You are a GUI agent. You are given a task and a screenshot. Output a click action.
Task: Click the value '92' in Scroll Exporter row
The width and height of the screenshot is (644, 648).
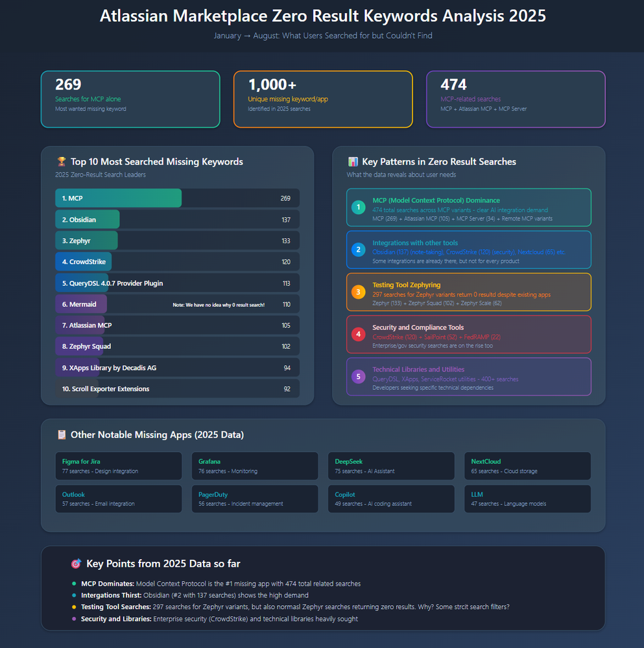[287, 389]
